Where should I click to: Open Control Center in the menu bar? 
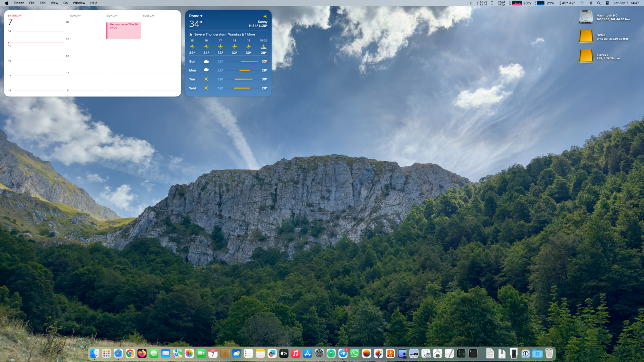click(x=607, y=3)
